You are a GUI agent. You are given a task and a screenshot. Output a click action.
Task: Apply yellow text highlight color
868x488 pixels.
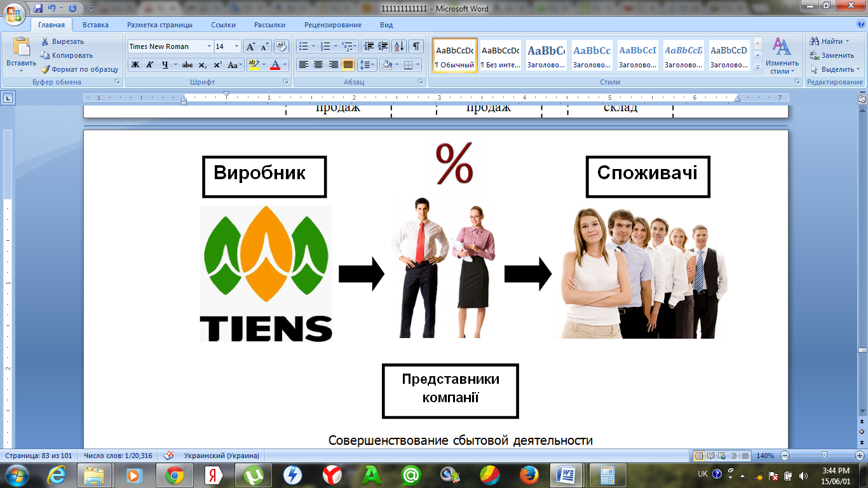(254, 65)
